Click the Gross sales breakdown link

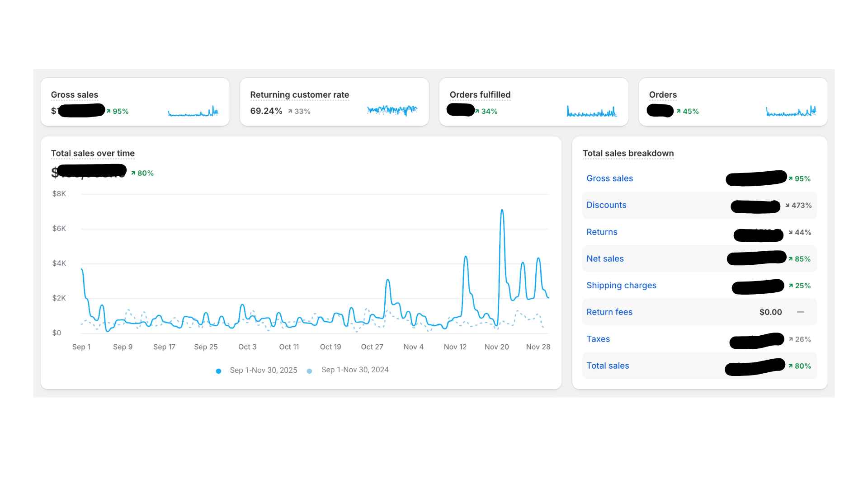pos(609,178)
